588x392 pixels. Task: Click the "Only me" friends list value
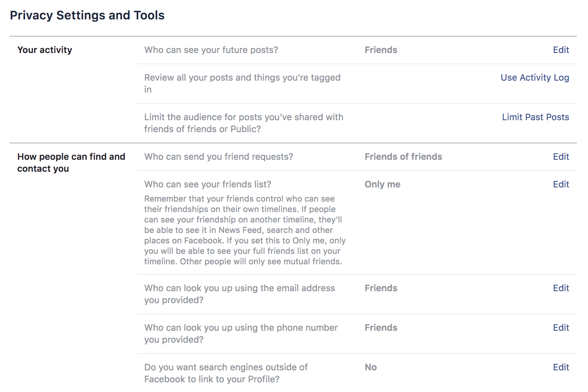pos(382,184)
